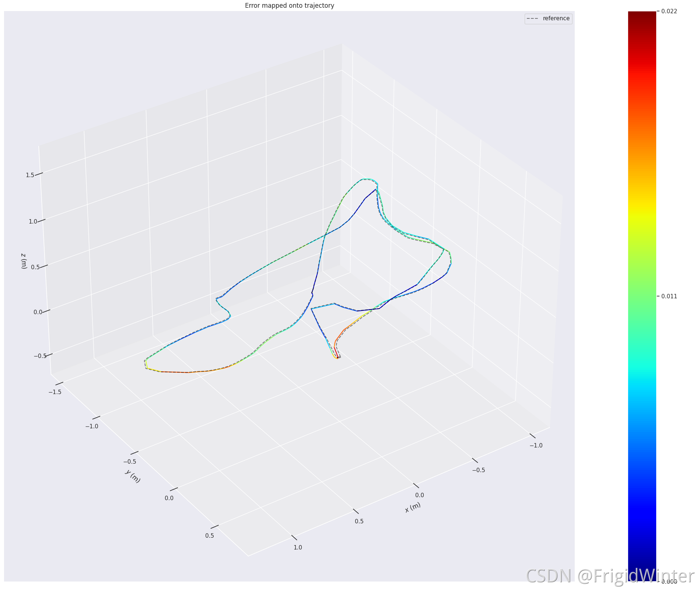Image resolution: width=700 pixels, height=590 pixels.
Task: Click the error colorbar gradient
Action: [x=642, y=296]
